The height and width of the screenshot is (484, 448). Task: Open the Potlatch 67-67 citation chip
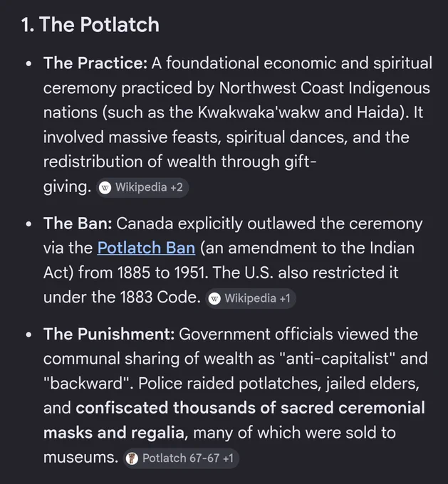click(181, 458)
